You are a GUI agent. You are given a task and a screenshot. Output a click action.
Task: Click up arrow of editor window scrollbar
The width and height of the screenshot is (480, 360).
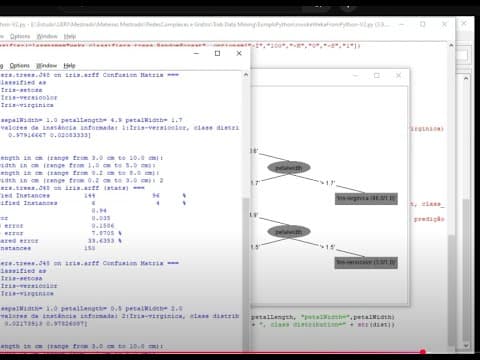coord(451,45)
